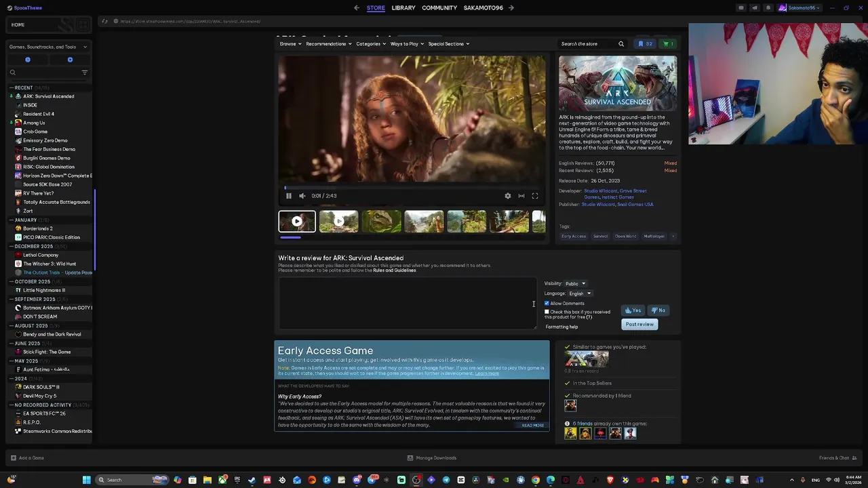Expand the Browse store menu
The width and height of the screenshot is (868, 488).
291,44
